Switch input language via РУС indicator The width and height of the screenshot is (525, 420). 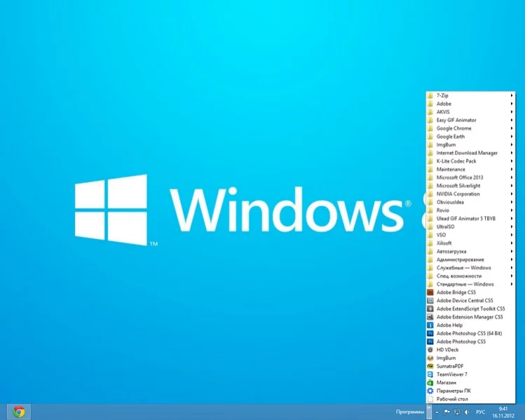point(480,412)
